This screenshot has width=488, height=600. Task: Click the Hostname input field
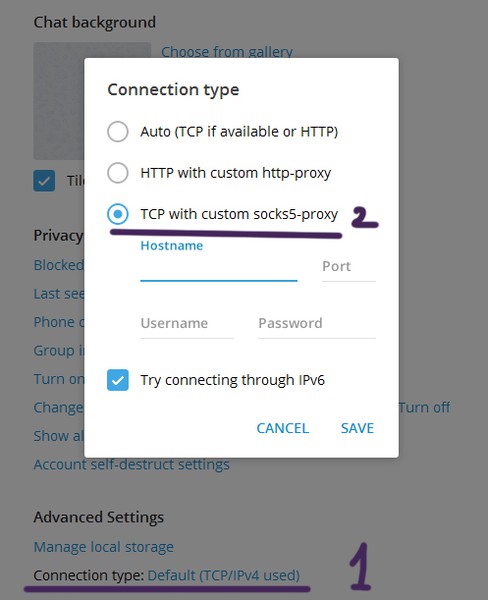[x=219, y=268]
